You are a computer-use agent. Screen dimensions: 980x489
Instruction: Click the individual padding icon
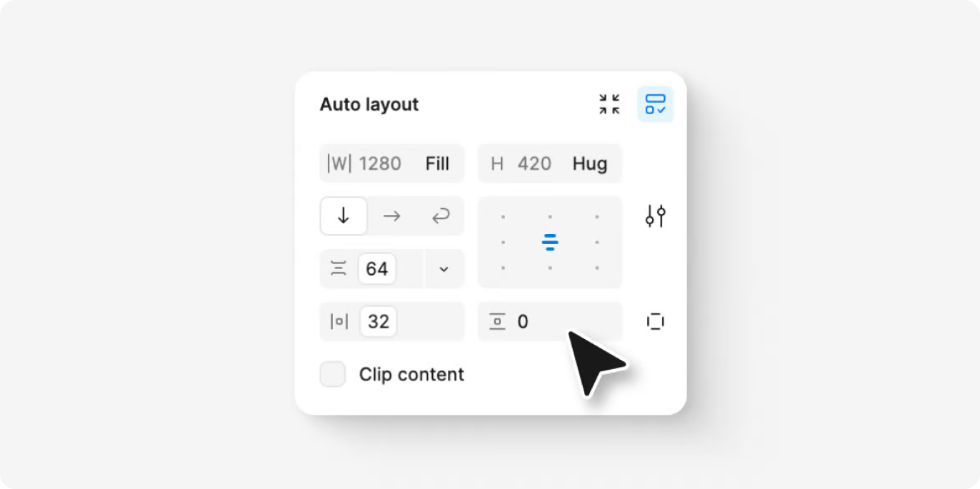point(655,321)
